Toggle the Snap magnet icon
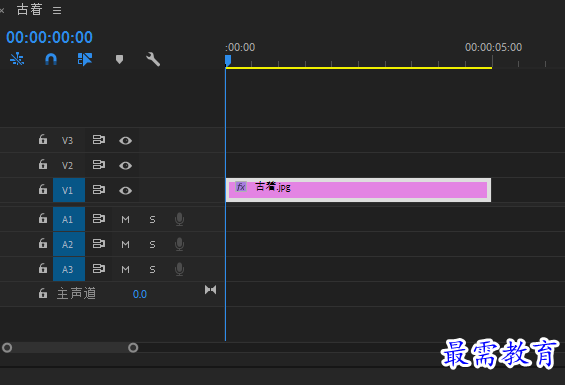Viewport: 565px width, 385px height. point(51,59)
